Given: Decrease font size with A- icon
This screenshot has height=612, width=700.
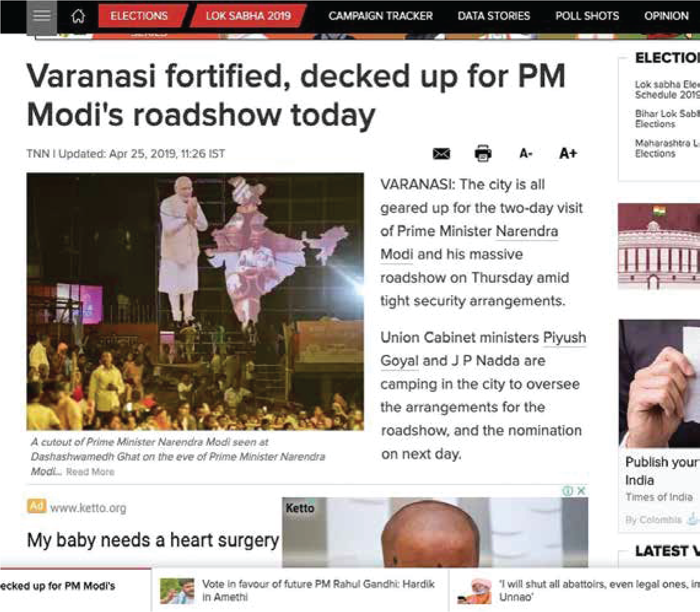Looking at the screenshot, I should click(526, 154).
